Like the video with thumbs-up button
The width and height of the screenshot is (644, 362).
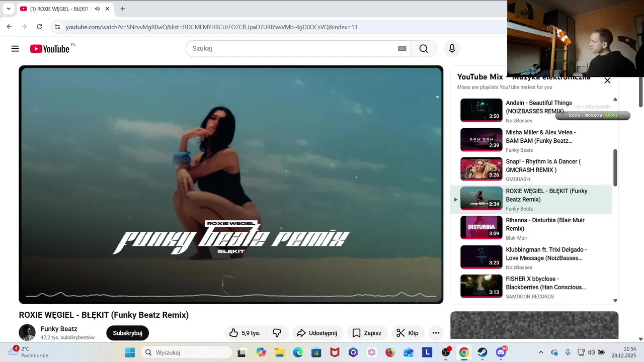pyautogui.click(x=246, y=333)
